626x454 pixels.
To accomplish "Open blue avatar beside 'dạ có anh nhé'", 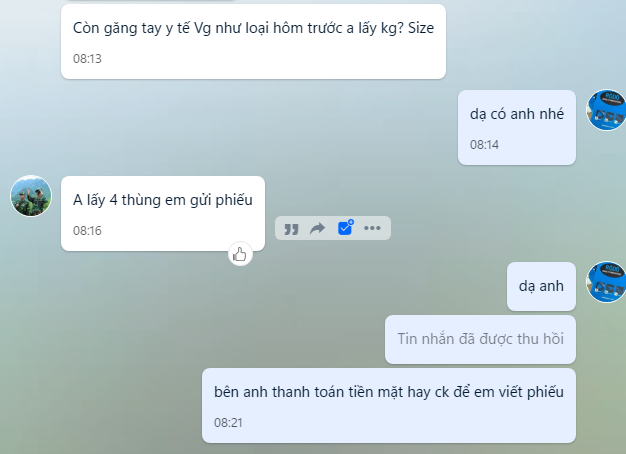I will pyautogui.click(x=606, y=110).
